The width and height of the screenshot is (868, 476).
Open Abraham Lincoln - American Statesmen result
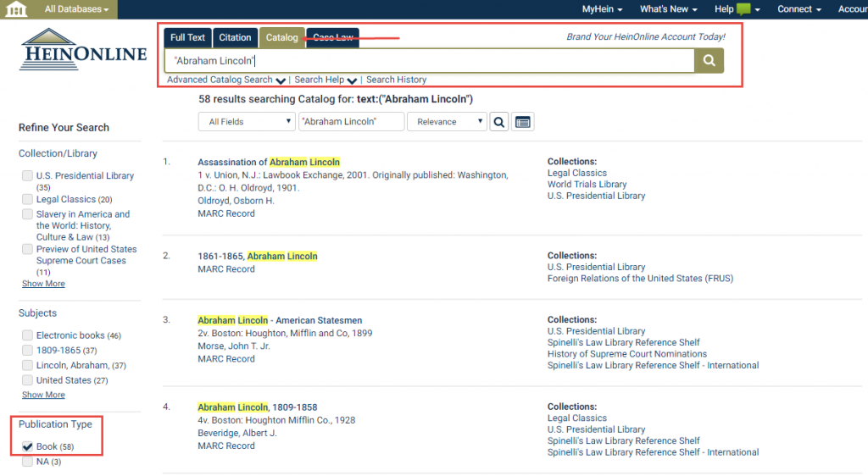pyautogui.click(x=280, y=320)
